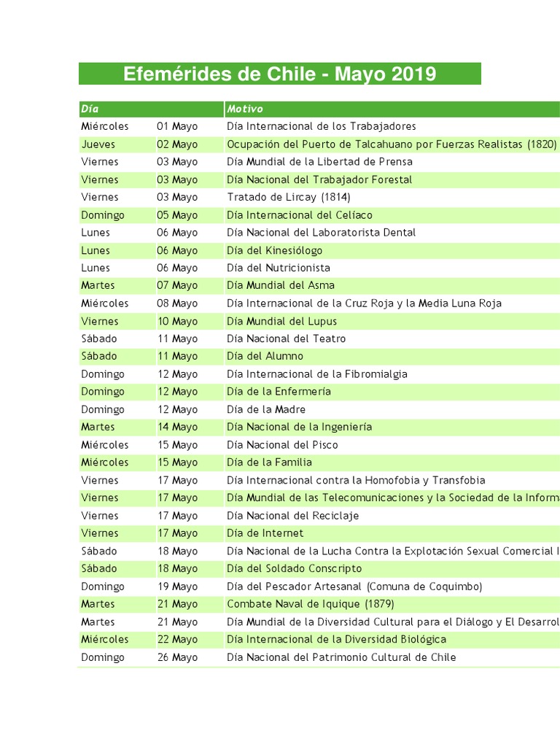Click 'Día Nacional del Reciclaje' cell
The image size is (560, 747).
pos(293,516)
